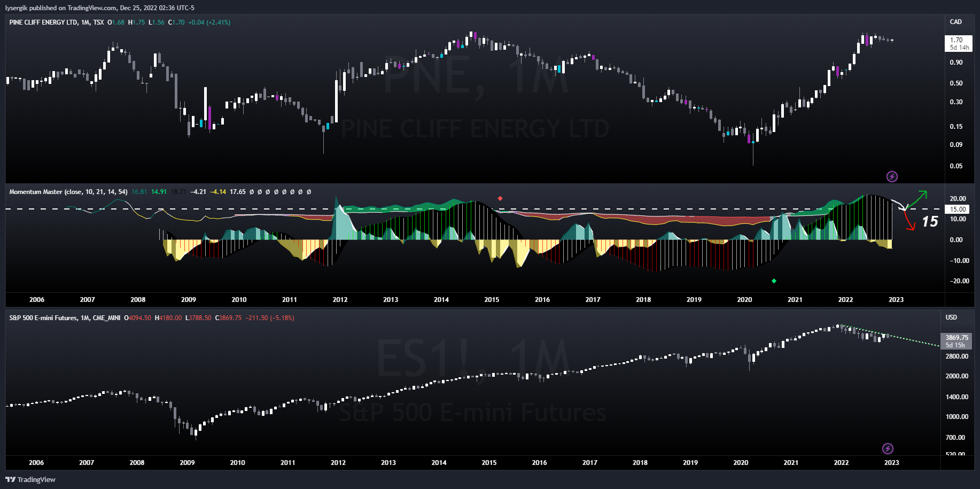Click 2009 on the Momentum pane time axis

tap(189, 300)
